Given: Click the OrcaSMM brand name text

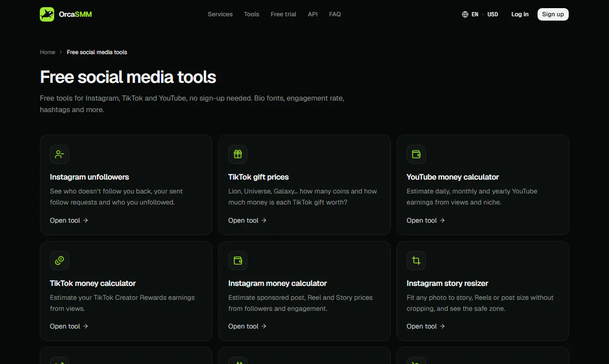Looking at the screenshot, I should tap(75, 14).
